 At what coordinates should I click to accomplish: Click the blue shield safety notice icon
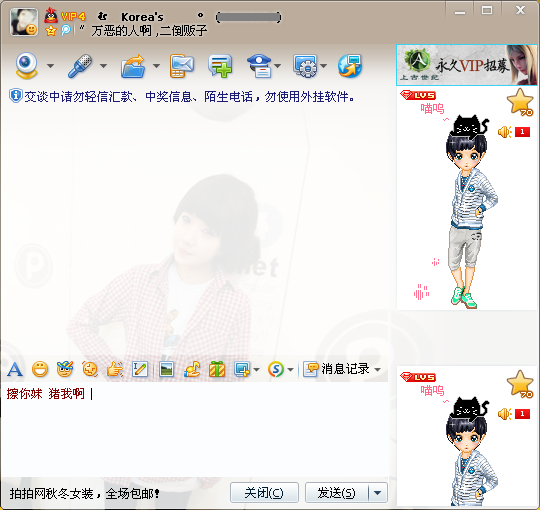(15, 96)
